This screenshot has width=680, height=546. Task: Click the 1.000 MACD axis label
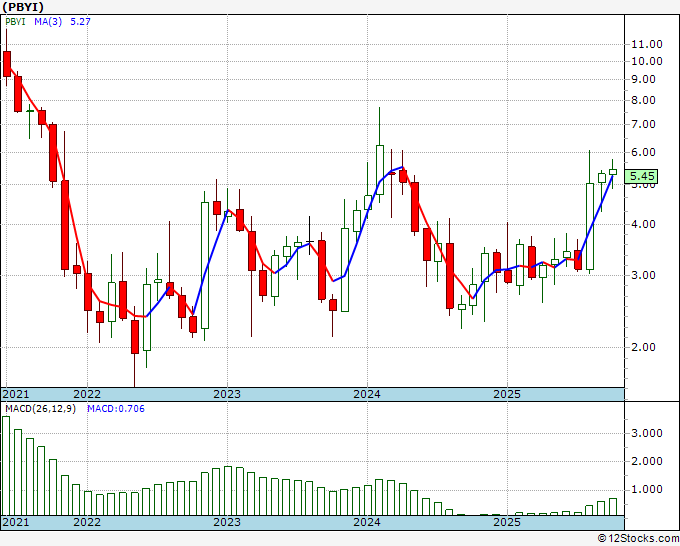point(647,490)
